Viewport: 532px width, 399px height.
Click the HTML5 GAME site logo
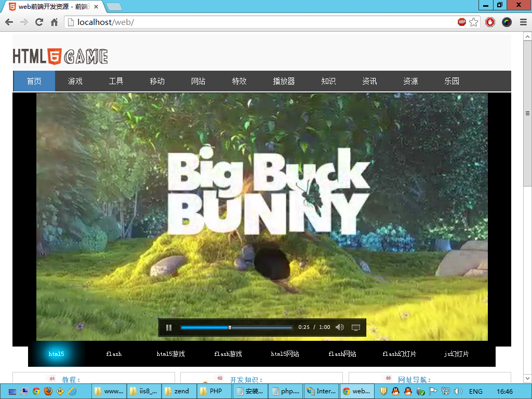tap(60, 56)
